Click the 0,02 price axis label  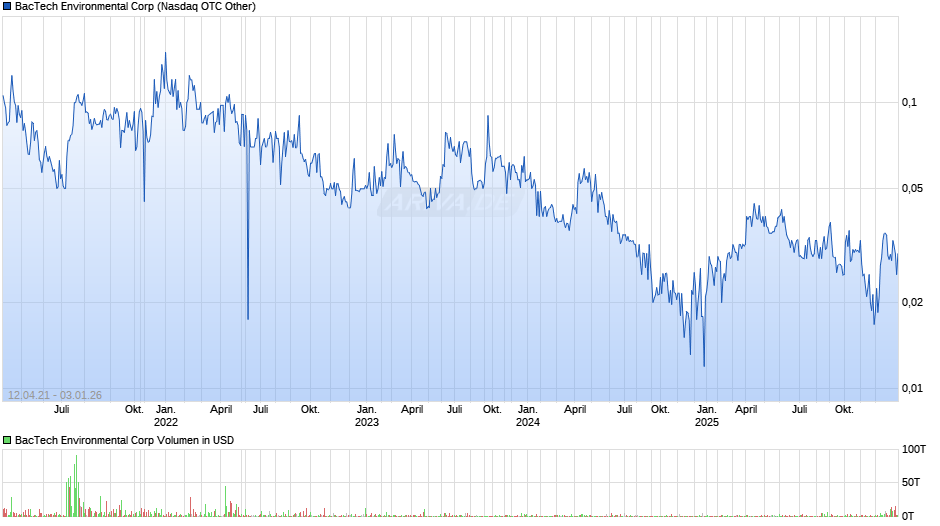(x=912, y=302)
